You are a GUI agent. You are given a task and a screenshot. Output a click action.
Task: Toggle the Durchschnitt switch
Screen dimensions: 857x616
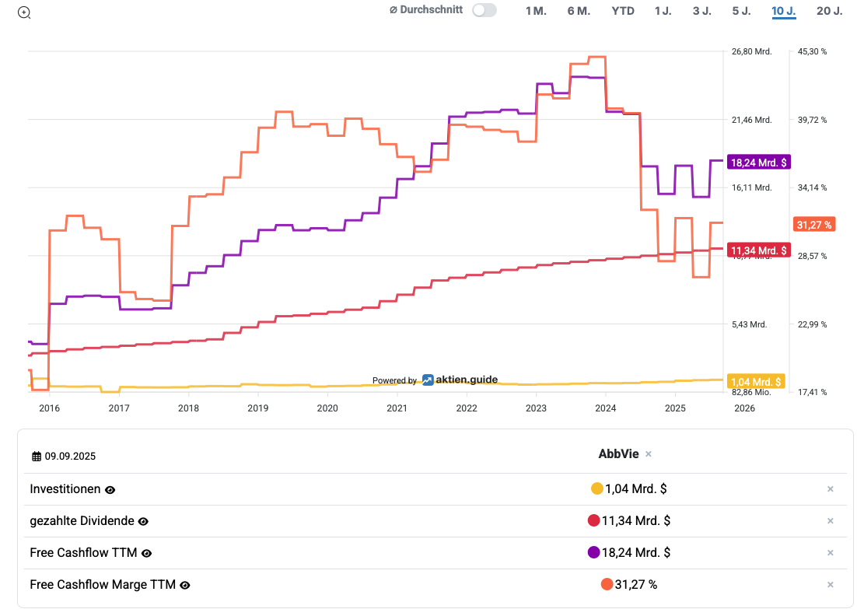(484, 10)
